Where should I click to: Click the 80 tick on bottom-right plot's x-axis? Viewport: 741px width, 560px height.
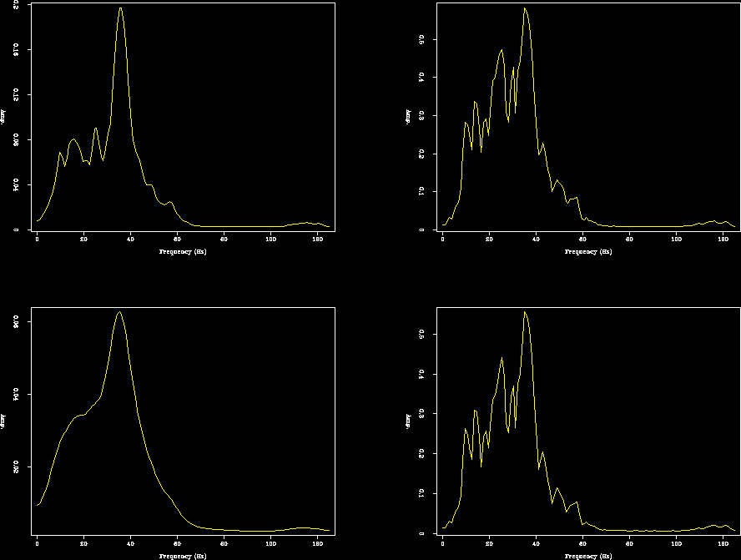[x=629, y=543]
